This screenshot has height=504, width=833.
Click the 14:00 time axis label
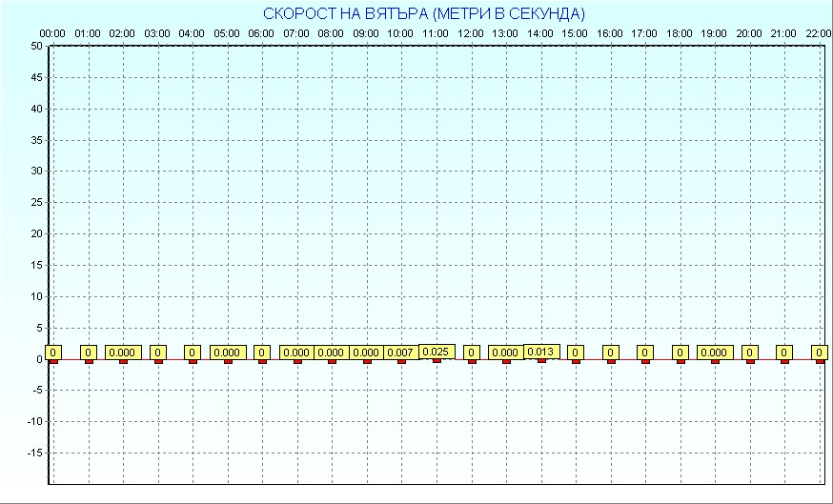540,33
